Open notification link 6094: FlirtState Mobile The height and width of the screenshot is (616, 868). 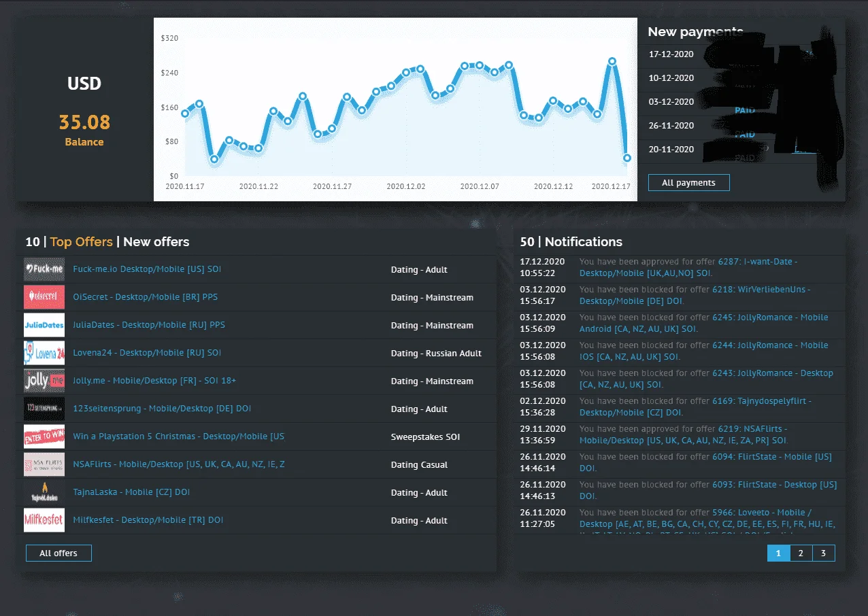click(705, 462)
